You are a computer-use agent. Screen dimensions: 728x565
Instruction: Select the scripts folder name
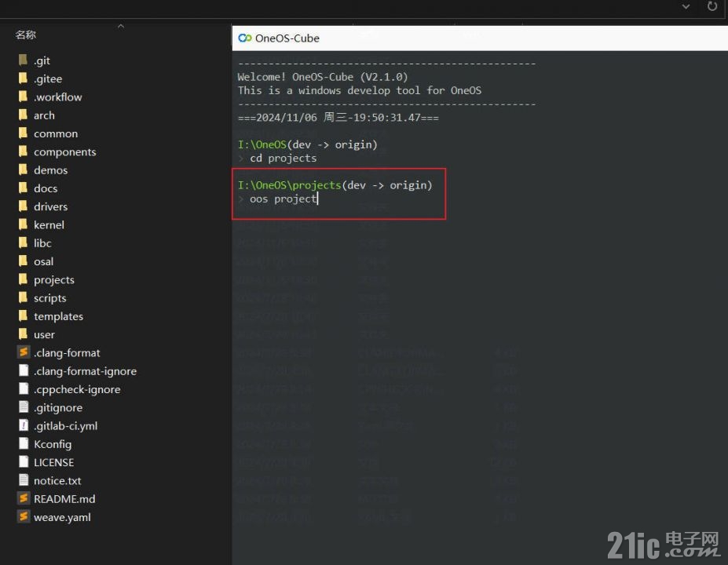(x=49, y=298)
